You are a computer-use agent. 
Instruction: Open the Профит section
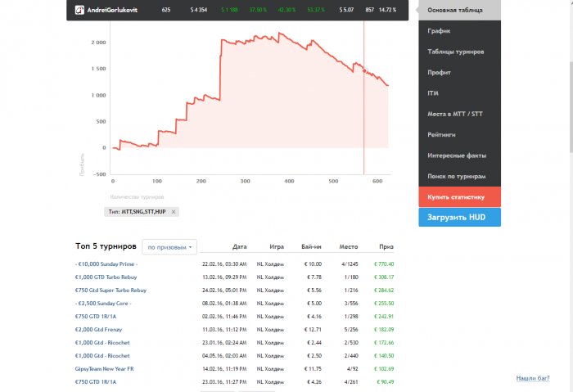pos(440,73)
